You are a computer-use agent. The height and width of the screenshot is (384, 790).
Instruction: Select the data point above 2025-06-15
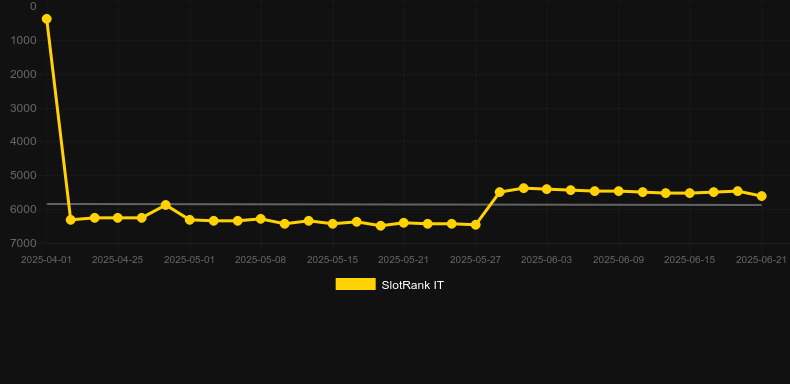point(690,193)
